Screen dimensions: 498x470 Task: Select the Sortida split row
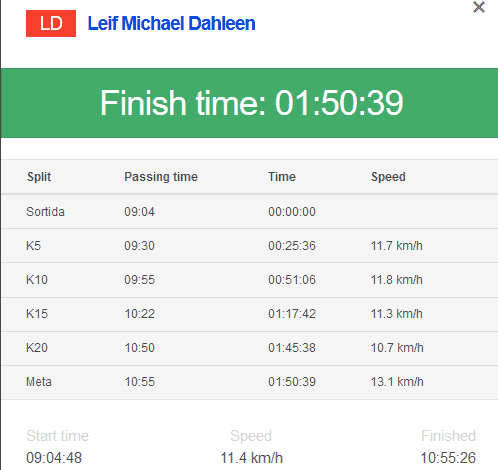click(x=249, y=212)
